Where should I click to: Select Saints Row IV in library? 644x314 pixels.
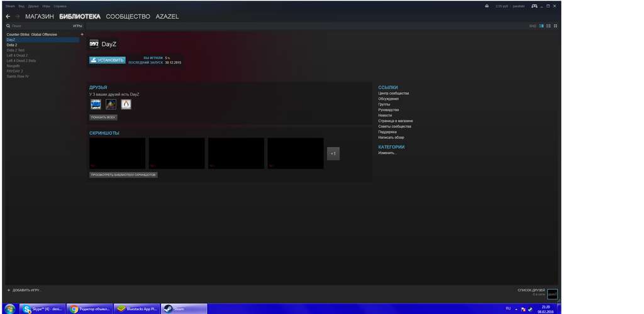click(18, 76)
